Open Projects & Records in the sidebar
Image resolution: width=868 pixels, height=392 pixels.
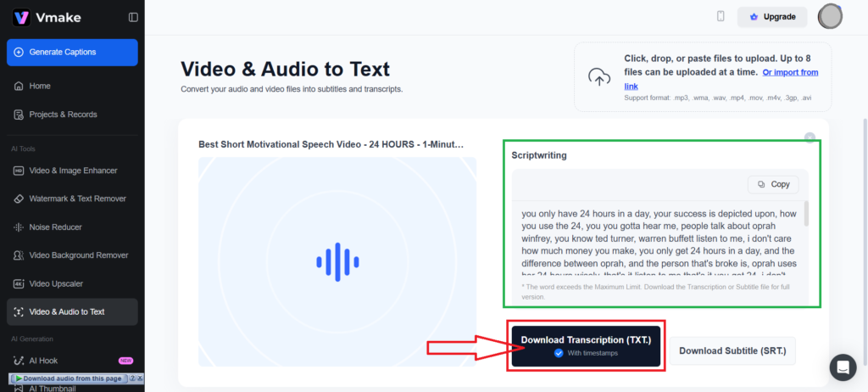(63, 115)
